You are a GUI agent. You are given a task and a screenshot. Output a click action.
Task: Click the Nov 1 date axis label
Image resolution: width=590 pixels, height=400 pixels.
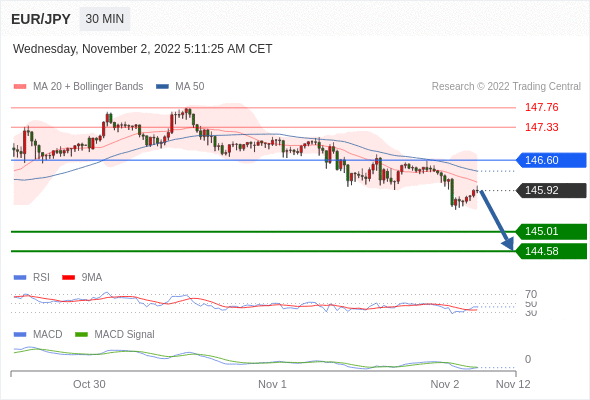[x=272, y=384]
